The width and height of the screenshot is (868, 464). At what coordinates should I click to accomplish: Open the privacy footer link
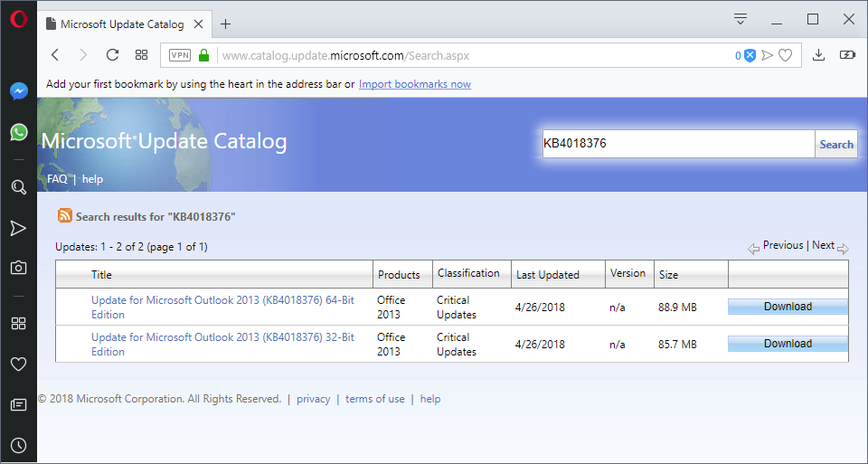click(314, 399)
